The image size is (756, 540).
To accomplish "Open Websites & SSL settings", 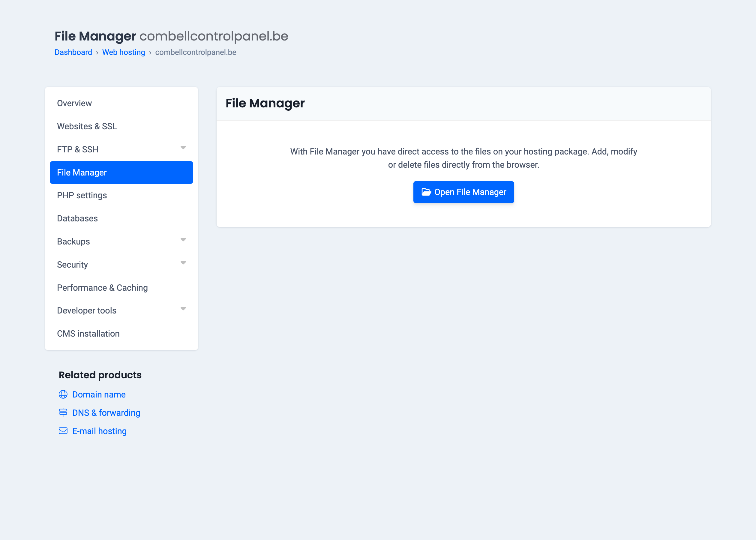I will (x=87, y=126).
